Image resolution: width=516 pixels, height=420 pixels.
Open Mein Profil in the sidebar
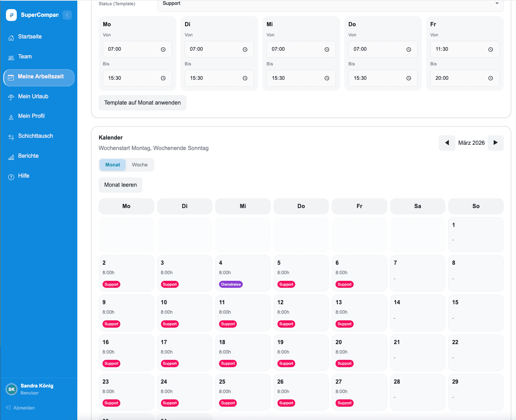pyautogui.click(x=31, y=116)
